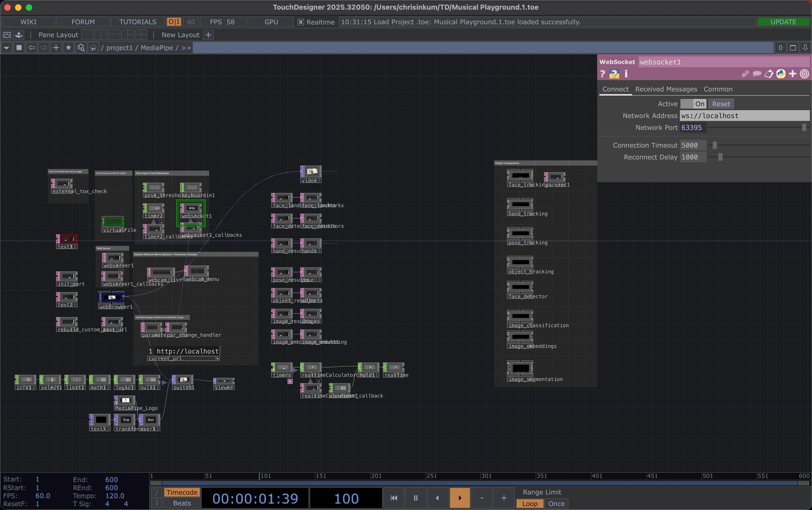Toggle the Realtime checkbox
The height and width of the screenshot is (510, 812).
pyautogui.click(x=300, y=22)
